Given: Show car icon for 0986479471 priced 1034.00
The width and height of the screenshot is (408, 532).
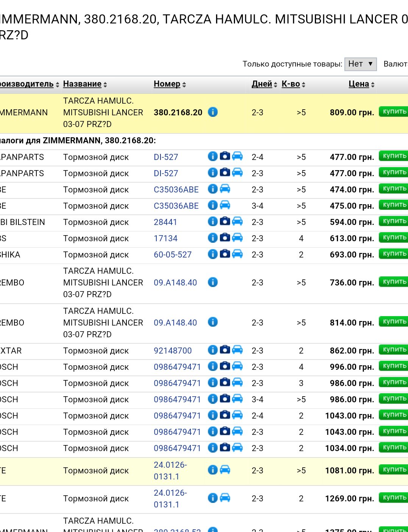Looking at the screenshot, I should (237, 447).
